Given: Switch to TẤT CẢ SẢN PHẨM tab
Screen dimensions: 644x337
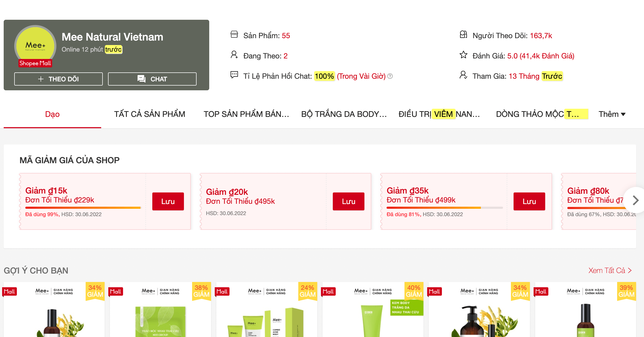Looking at the screenshot, I should tap(149, 114).
